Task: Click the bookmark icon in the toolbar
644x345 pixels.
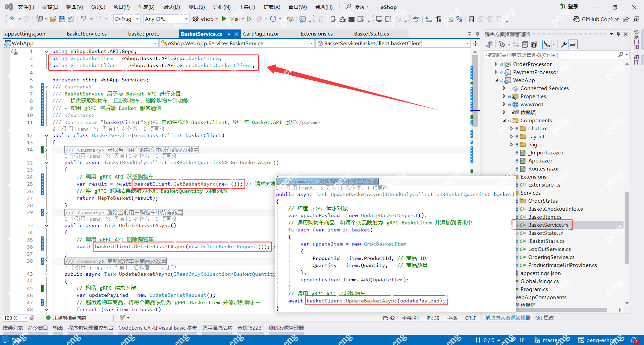Action: click(471, 19)
